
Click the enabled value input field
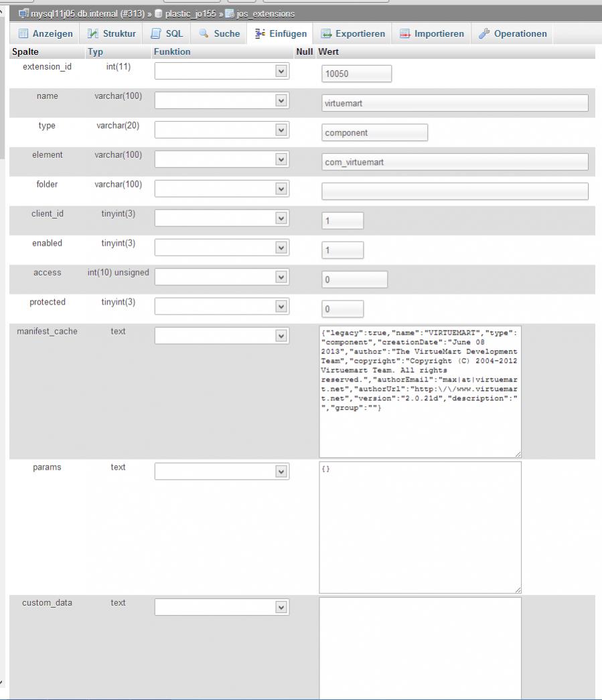point(342,250)
